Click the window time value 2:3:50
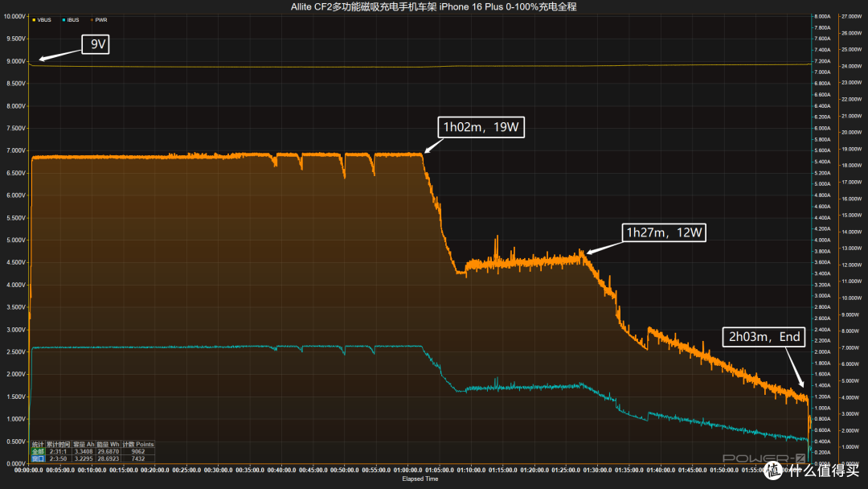Viewport: 868px width, 489px height. (x=58, y=458)
